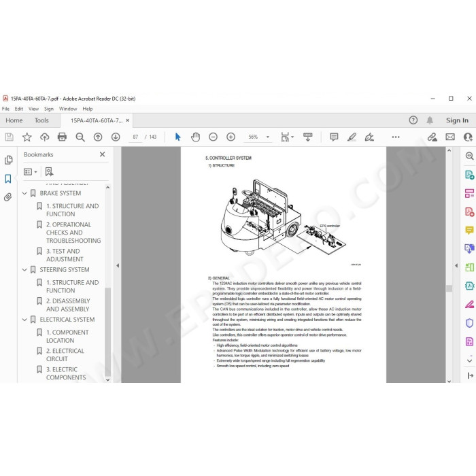Select the arrow Selection tool
The image size is (476, 476).
[178, 137]
